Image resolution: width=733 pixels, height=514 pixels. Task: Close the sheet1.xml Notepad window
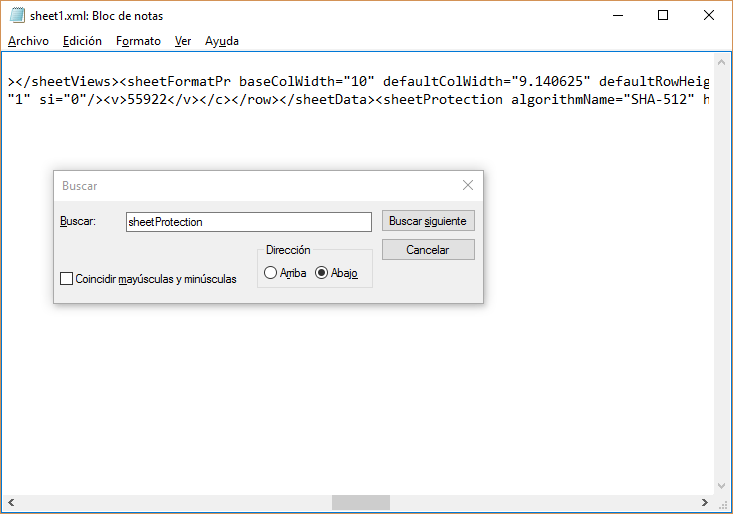click(x=709, y=16)
